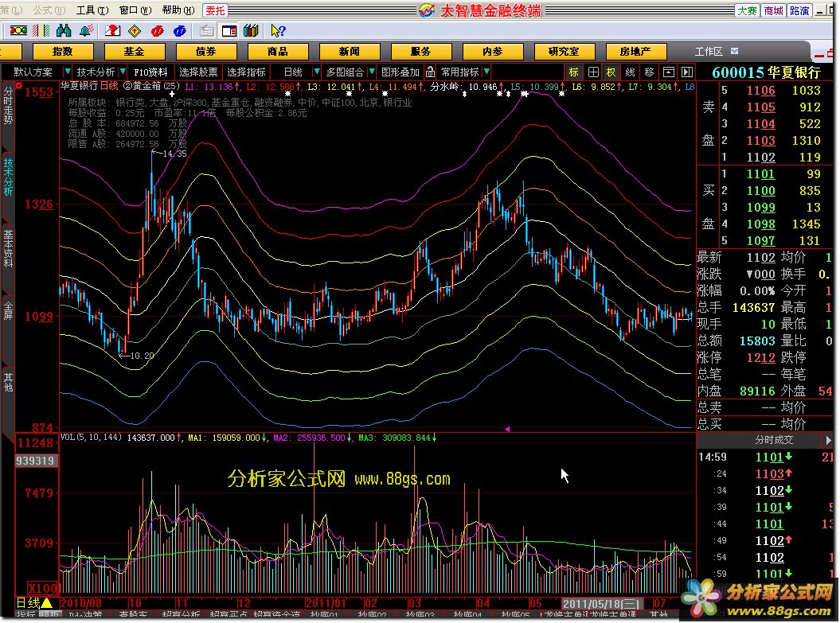
Task: Click the 2011/01 label on the time axis
Action: [326, 603]
